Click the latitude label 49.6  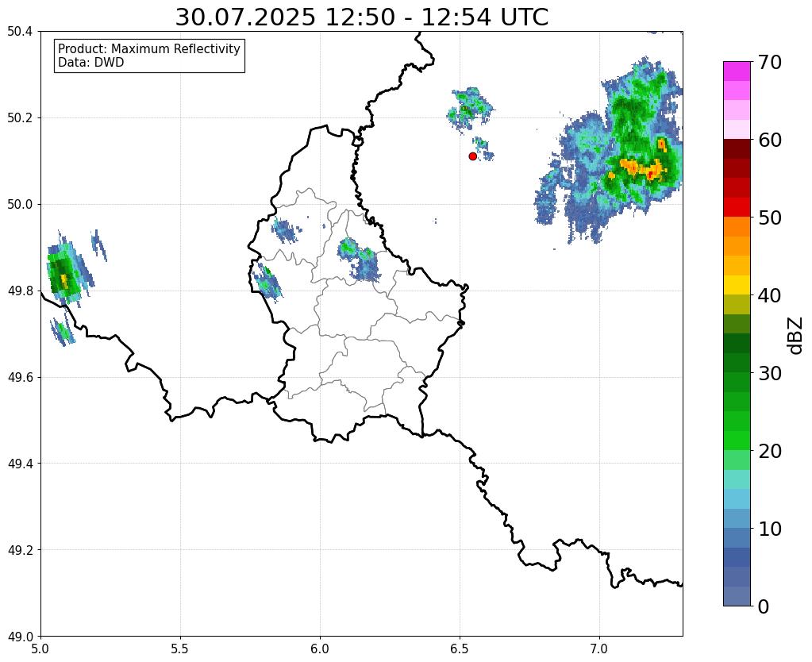tap(20, 378)
